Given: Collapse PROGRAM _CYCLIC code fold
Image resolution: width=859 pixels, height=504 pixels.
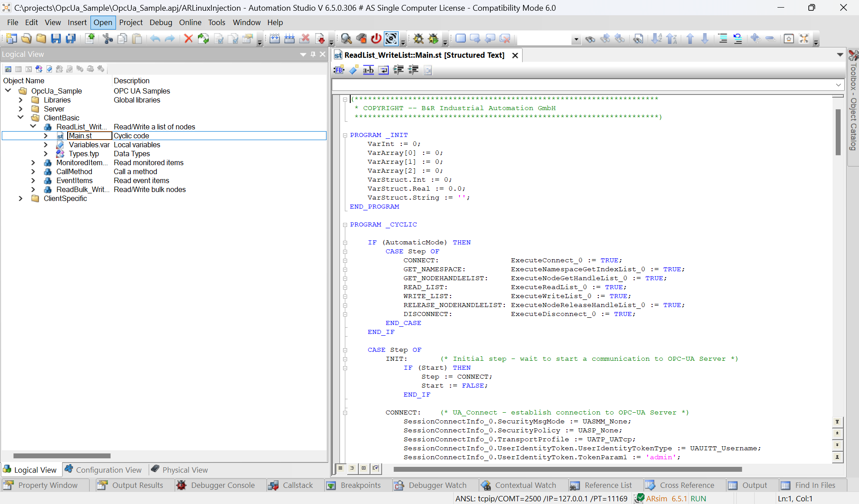Looking at the screenshot, I should pyautogui.click(x=345, y=225).
